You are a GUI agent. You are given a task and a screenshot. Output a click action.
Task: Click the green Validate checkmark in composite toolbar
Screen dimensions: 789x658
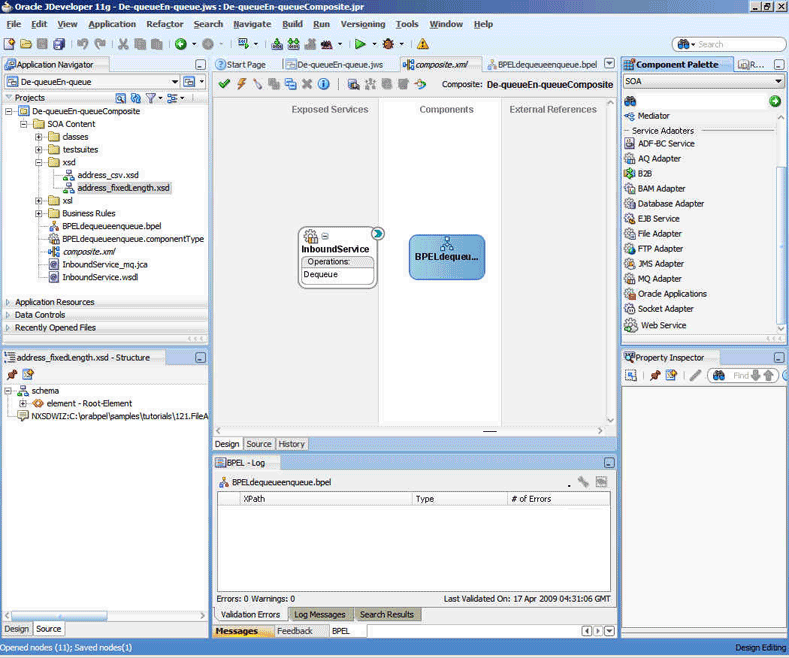[224, 84]
